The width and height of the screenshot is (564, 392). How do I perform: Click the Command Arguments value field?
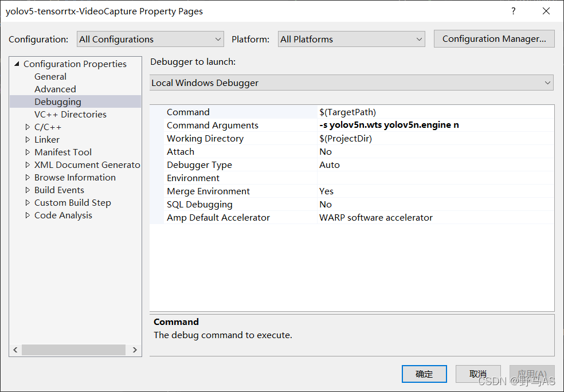[x=434, y=126]
